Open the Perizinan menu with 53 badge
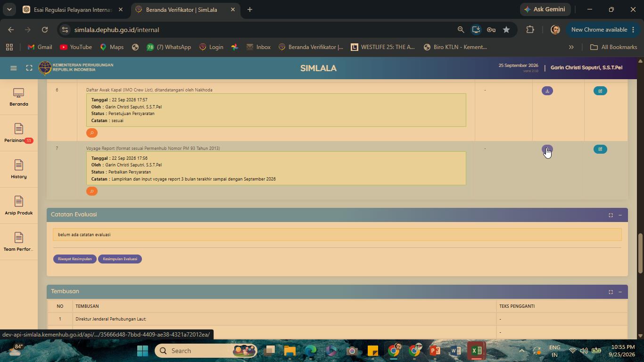Viewport: 644px width, 362px height. click(19, 133)
